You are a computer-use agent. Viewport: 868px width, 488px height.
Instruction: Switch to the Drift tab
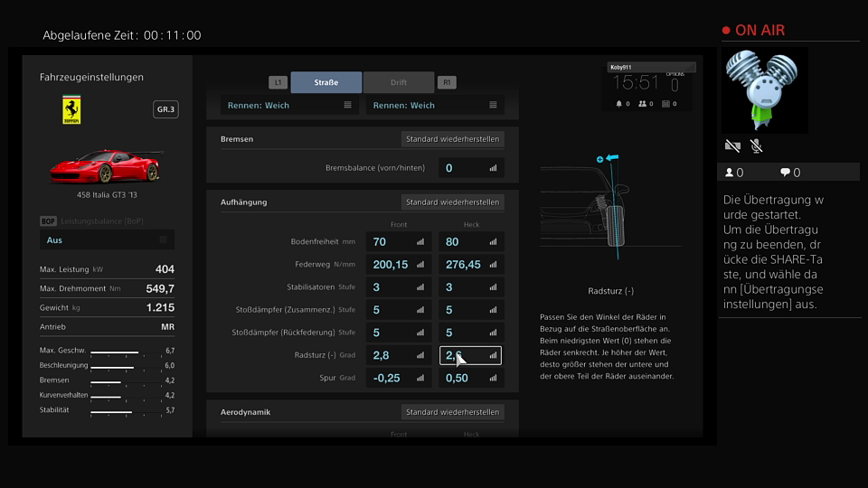click(399, 82)
